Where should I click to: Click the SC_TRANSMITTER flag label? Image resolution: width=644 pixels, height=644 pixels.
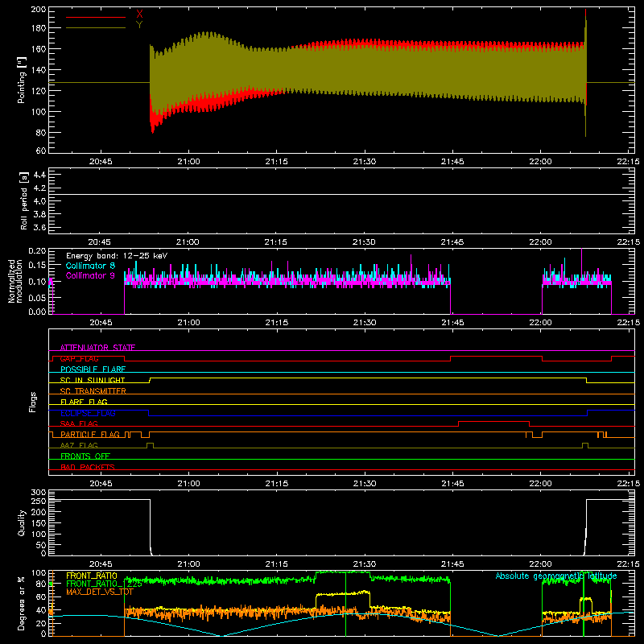tap(93, 391)
